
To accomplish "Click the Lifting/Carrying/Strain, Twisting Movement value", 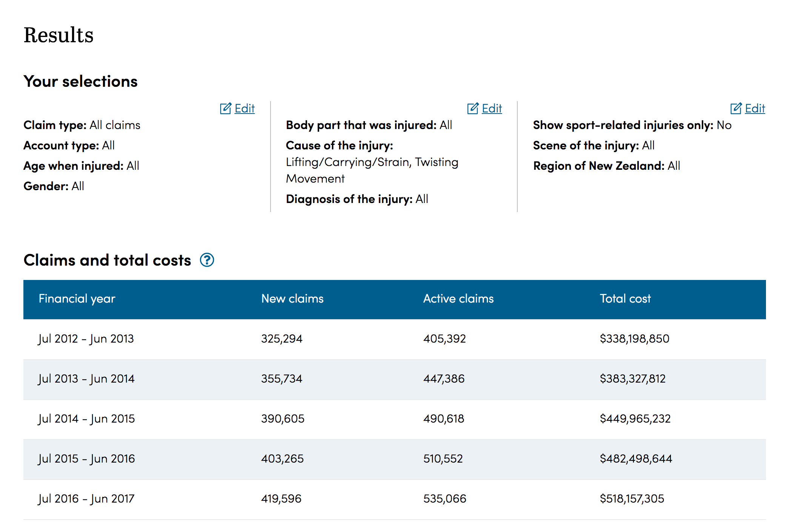I will (372, 171).
